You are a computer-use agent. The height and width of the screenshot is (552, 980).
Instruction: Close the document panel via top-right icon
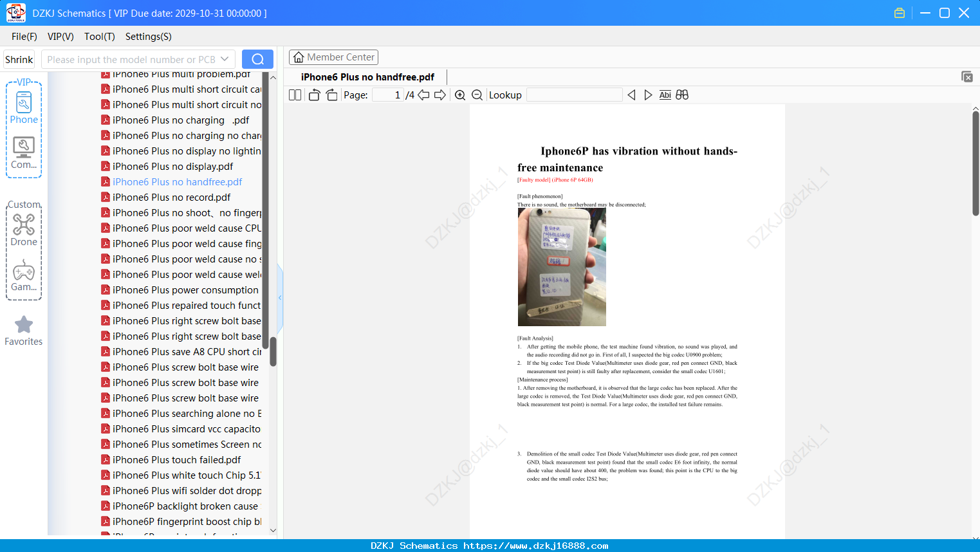point(967,77)
